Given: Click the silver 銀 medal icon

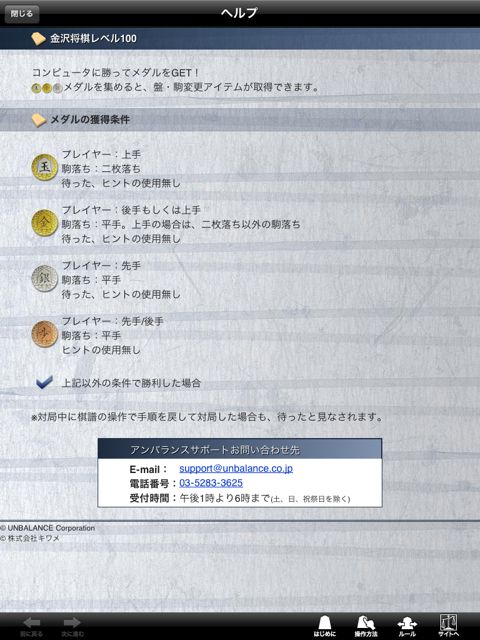Looking at the screenshot, I should pos(44,278).
